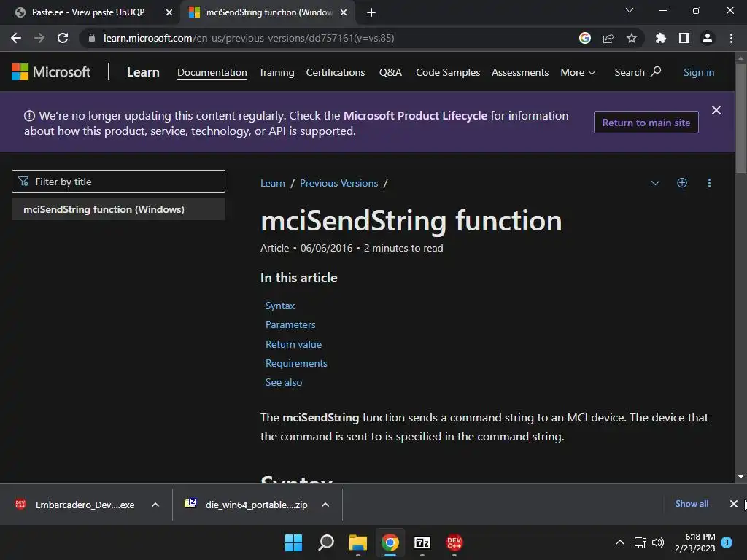747x560 pixels.
Task: Click the Learn brand link
Action: pyautogui.click(x=143, y=72)
